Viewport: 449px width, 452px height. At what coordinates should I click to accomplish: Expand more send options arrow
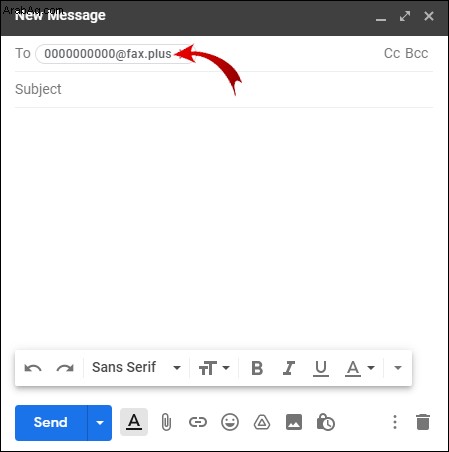pyautogui.click(x=100, y=423)
